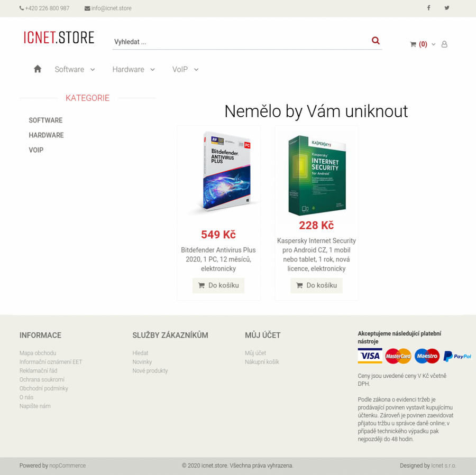Click the user account icon
476x475 pixels.
pyautogui.click(x=444, y=44)
